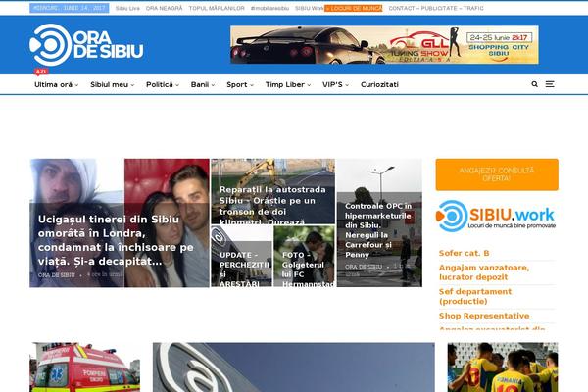Open Sef departament (productie) job listing
Viewport: 588px width, 392px height.
474,296
